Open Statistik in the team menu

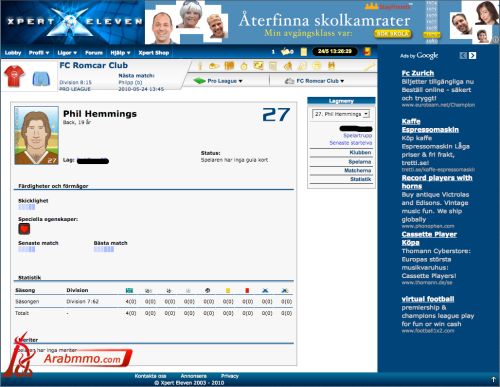click(361, 179)
